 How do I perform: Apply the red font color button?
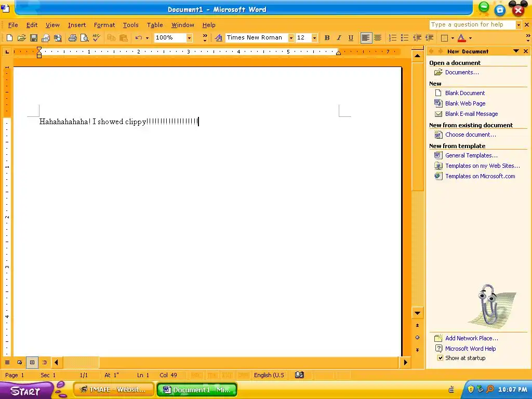(462, 38)
